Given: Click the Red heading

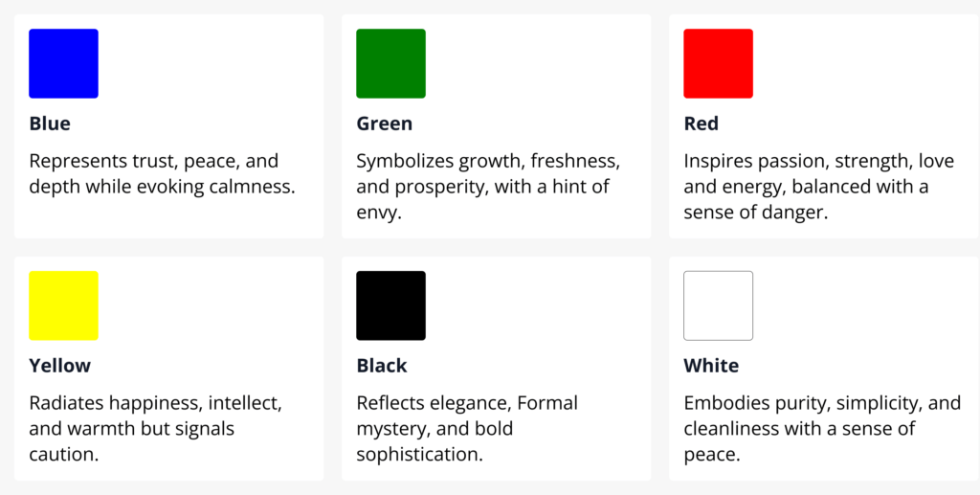Looking at the screenshot, I should point(701,124).
